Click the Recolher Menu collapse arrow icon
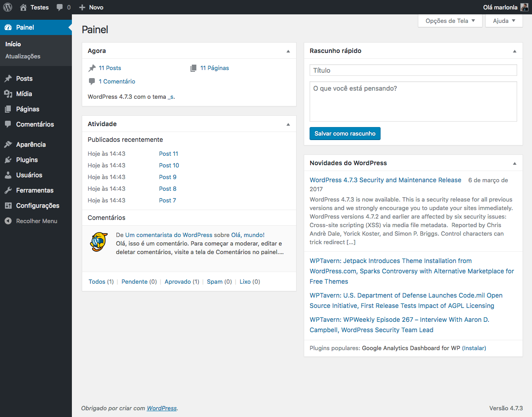Viewport: 532px width, 417px height. point(8,221)
